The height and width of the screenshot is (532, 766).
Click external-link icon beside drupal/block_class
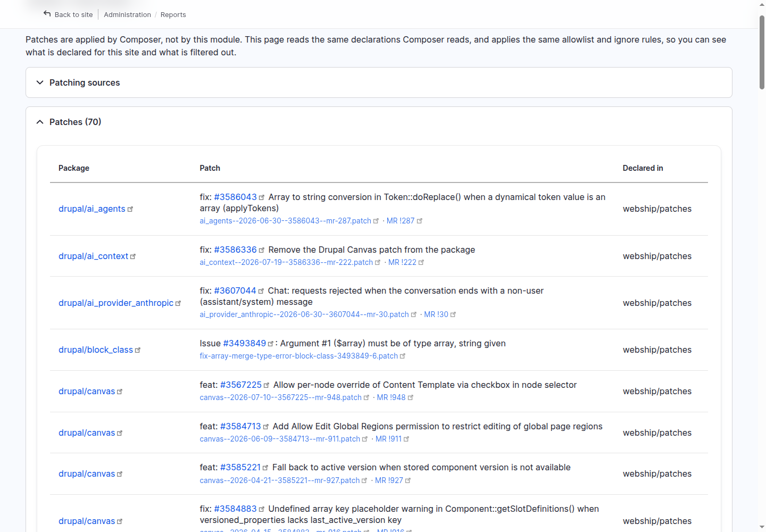pos(138,350)
